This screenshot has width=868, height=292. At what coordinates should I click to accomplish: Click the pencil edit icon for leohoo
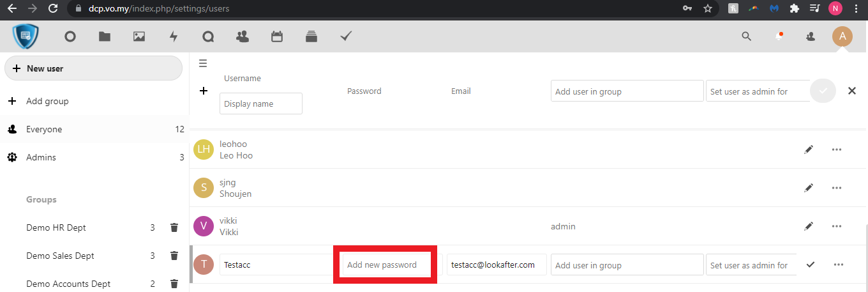(809, 150)
